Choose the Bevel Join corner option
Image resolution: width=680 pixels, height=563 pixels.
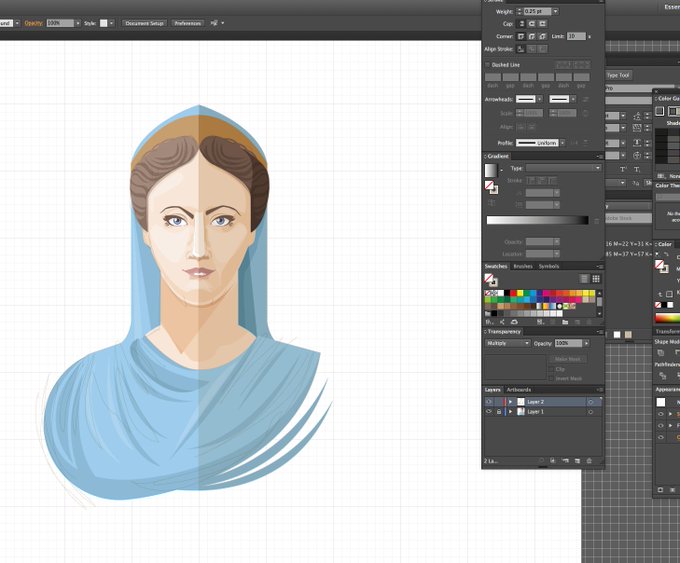(x=543, y=36)
